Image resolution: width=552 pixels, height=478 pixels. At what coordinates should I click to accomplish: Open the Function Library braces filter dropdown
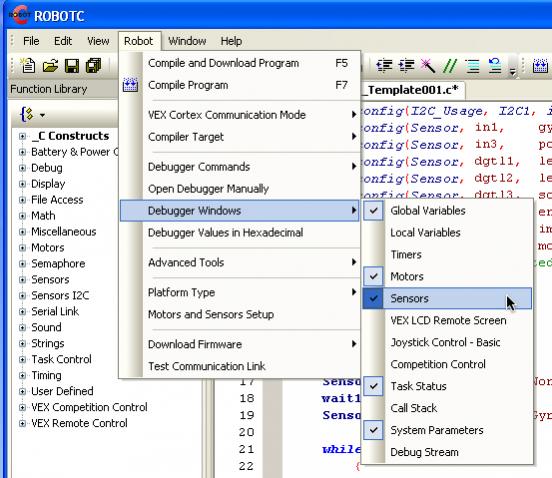[x=33, y=115]
